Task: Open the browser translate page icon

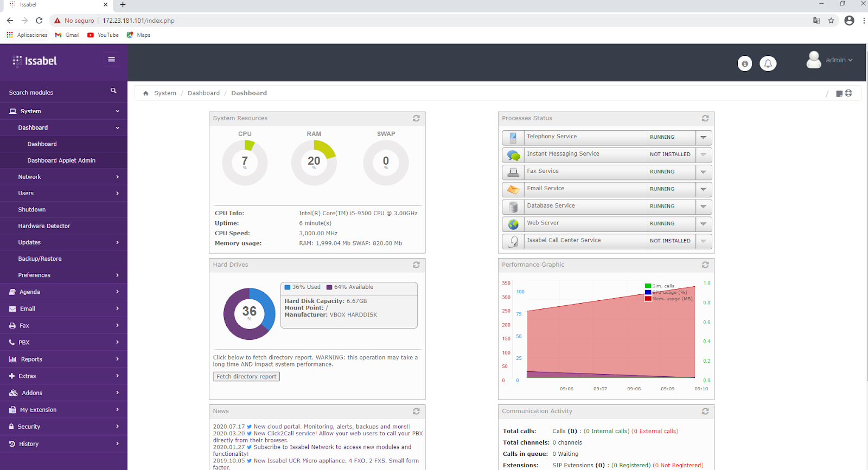Action: [816, 21]
